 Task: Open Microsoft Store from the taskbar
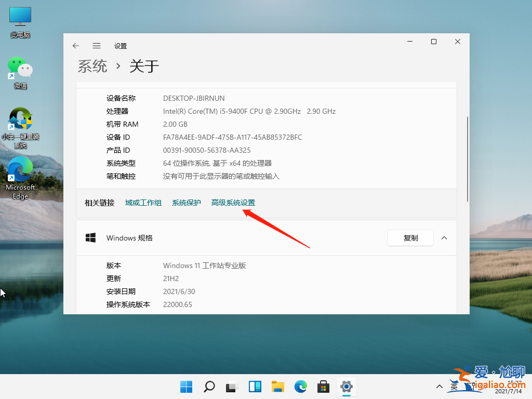[x=323, y=387]
